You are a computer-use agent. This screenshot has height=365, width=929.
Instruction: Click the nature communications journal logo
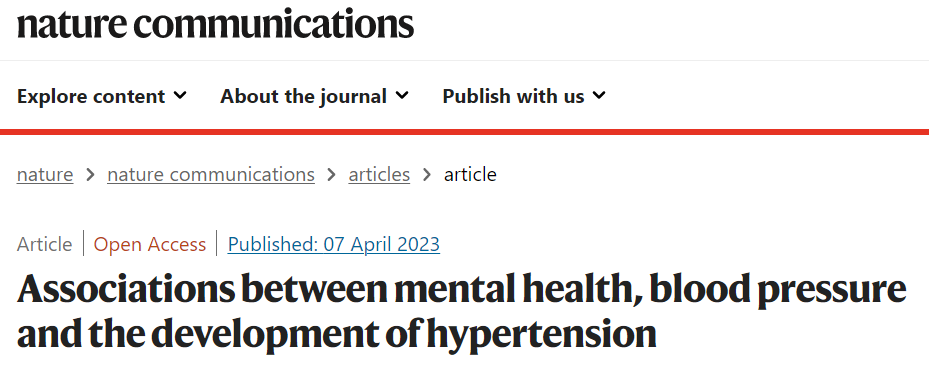[x=215, y=24]
